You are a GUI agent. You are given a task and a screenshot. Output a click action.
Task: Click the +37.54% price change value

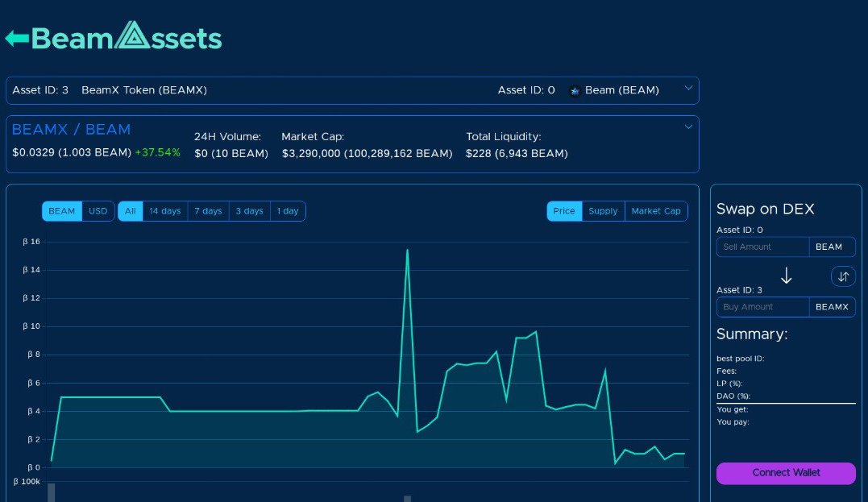(x=158, y=153)
